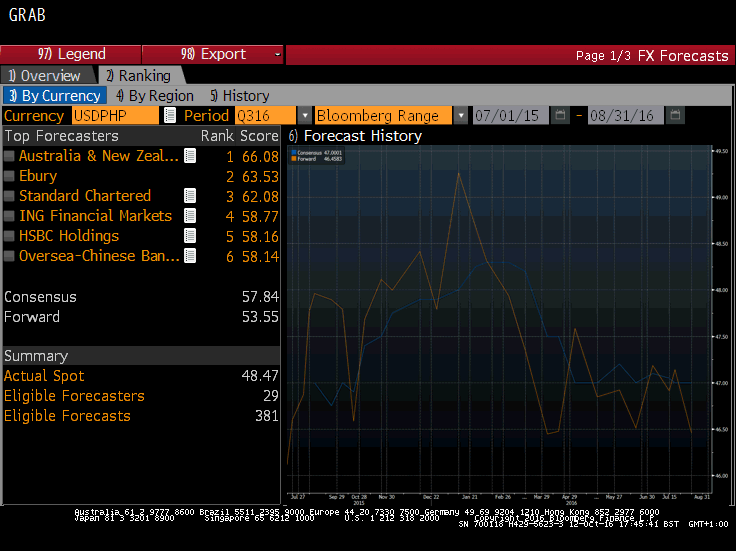The image size is (736, 551).
Task: Click the Actual Spot summary label
Action: coord(44,376)
